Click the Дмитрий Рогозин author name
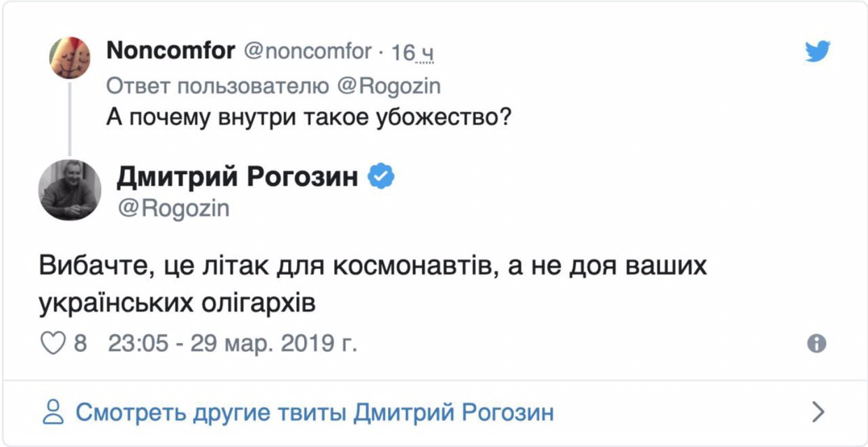 tap(237, 178)
